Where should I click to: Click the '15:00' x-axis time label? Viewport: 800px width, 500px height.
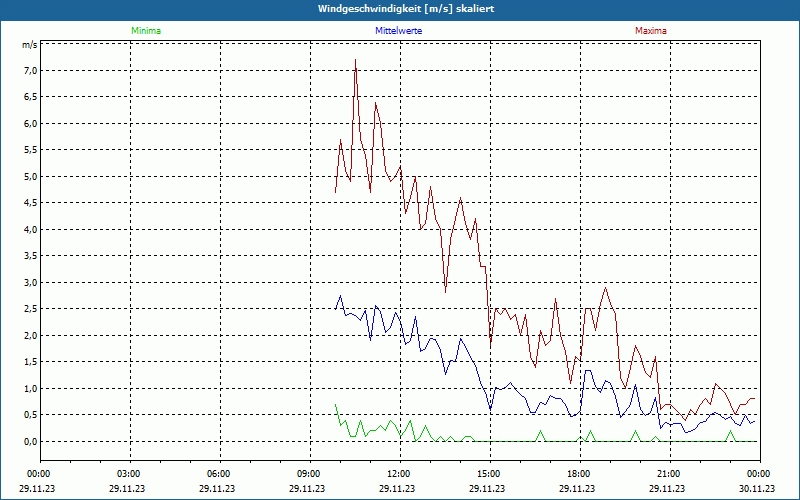pyautogui.click(x=488, y=474)
